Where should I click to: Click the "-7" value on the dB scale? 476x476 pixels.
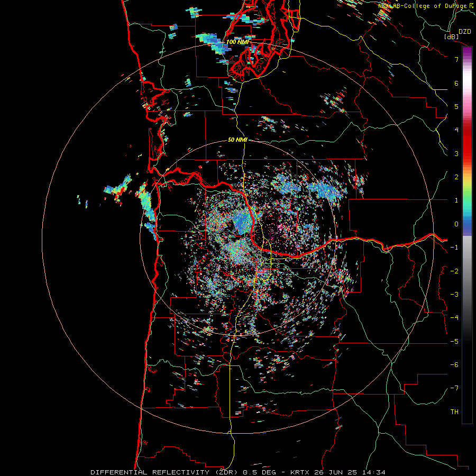tap(454, 388)
